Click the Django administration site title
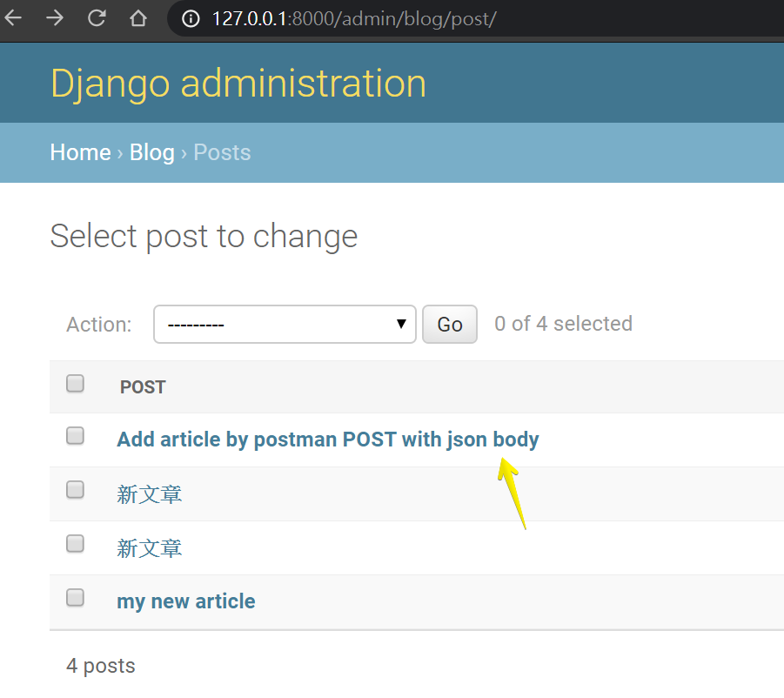The width and height of the screenshot is (784, 698). click(238, 84)
